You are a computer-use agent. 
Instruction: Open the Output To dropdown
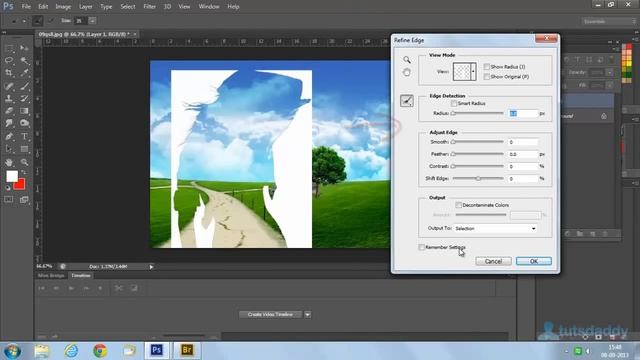[495, 229]
